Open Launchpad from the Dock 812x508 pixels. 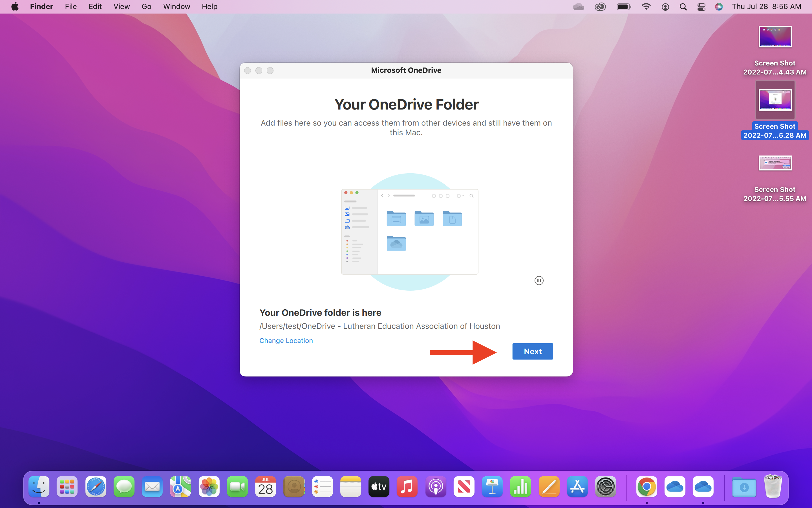(67, 486)
